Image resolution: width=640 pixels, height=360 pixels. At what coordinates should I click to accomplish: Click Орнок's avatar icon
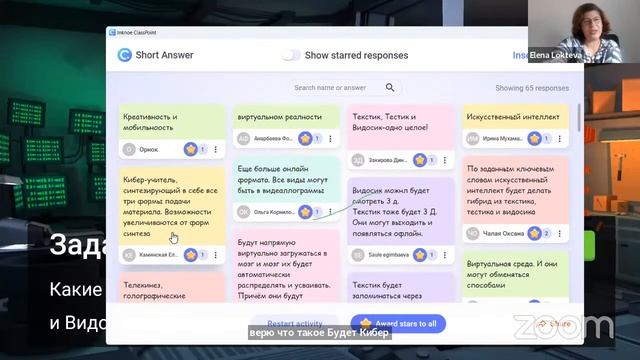pos(129,149)
